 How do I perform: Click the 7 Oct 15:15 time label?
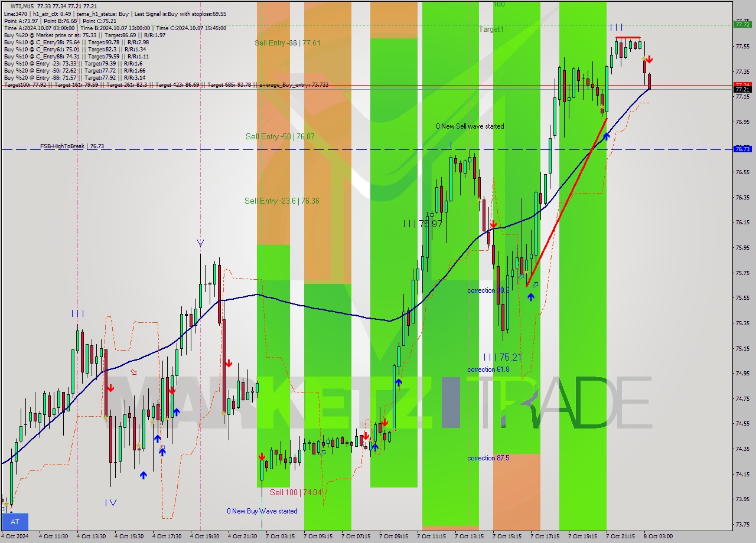[507, 537]
